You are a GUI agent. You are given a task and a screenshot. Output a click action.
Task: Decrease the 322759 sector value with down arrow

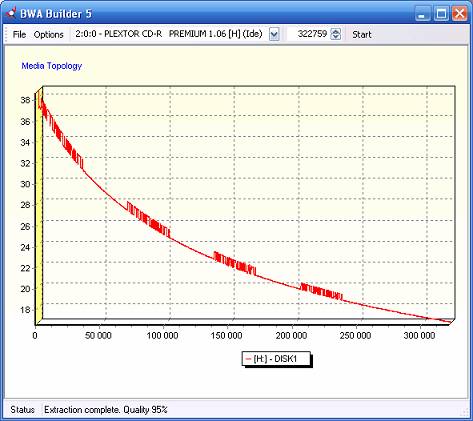point(336,37)
